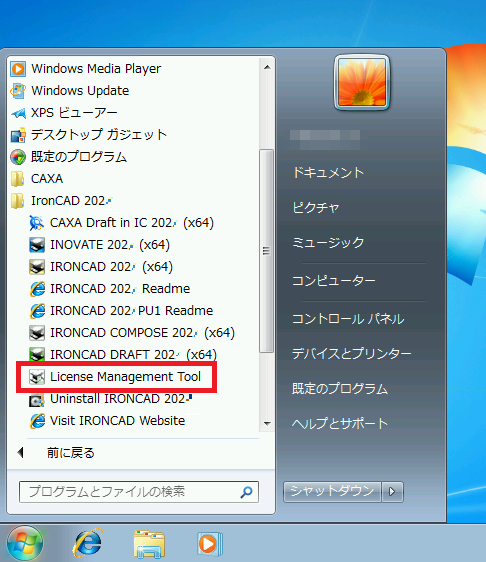This screenshot has height=562, width=486.
Task: Open ドキュメント link
Action: (328, 173)
